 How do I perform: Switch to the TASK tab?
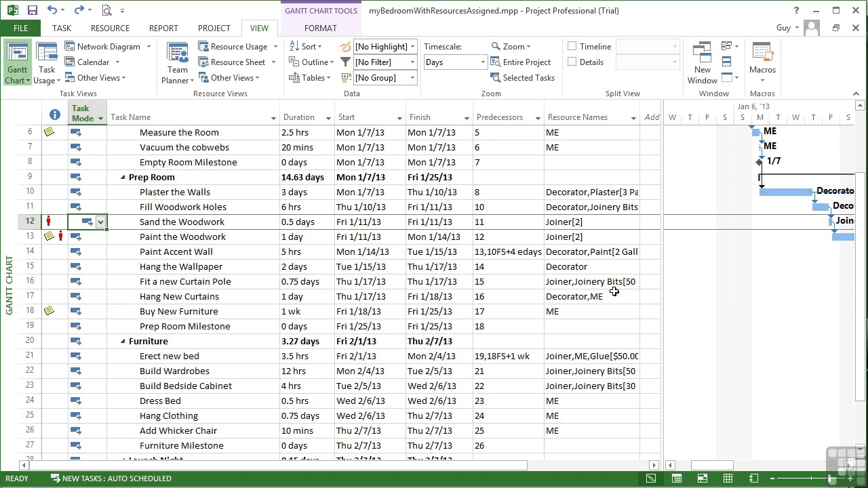coord(62,28)
